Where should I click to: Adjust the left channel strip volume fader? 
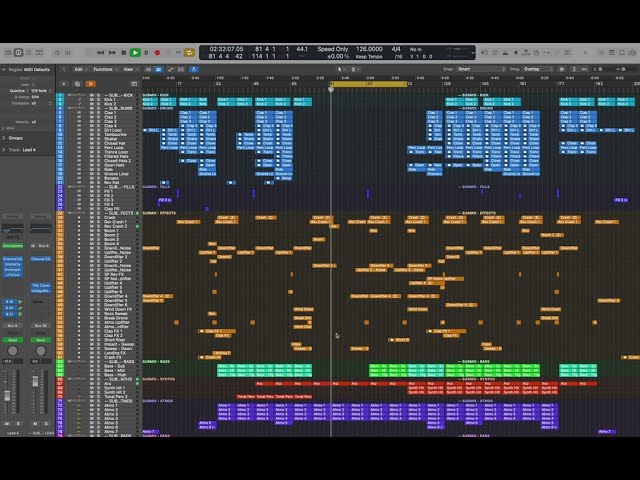coord(7,395)
